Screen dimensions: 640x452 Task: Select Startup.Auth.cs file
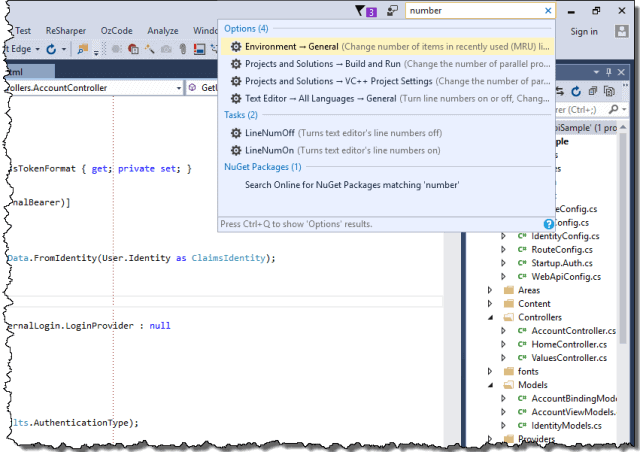(x=562, y=263)
